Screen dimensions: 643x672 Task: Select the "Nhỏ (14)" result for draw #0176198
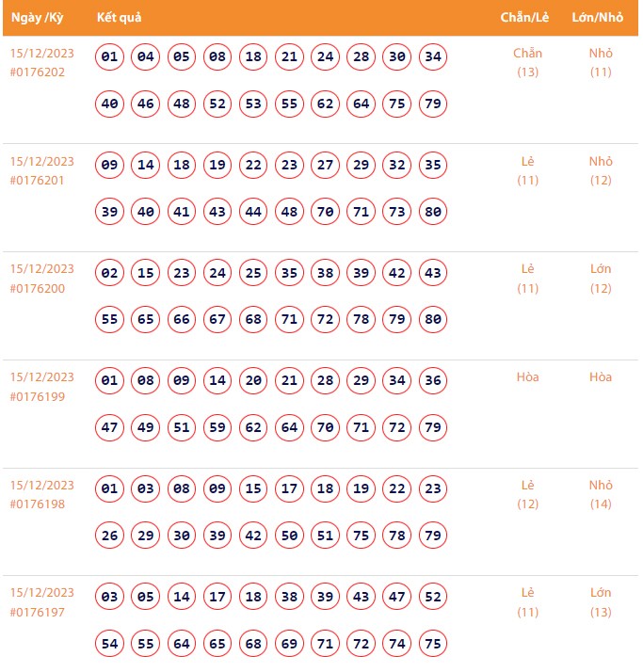pyautogui.click(x=600, y=494)
